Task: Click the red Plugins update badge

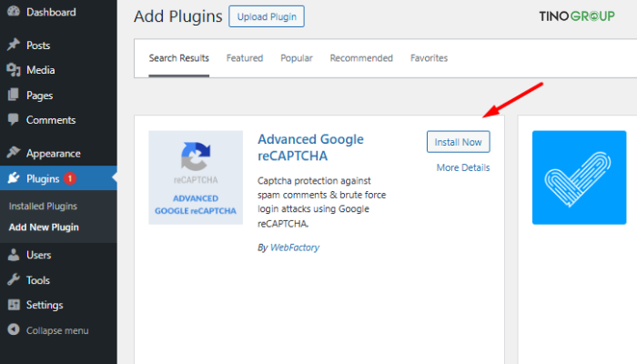Action: tap(70, 178)
